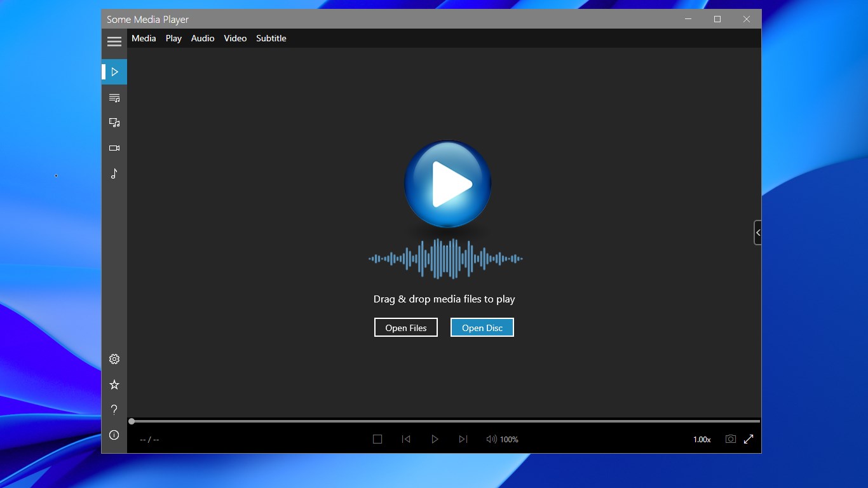Click the star favorites icon
The image size is (868, 488).
pos(114,384)
